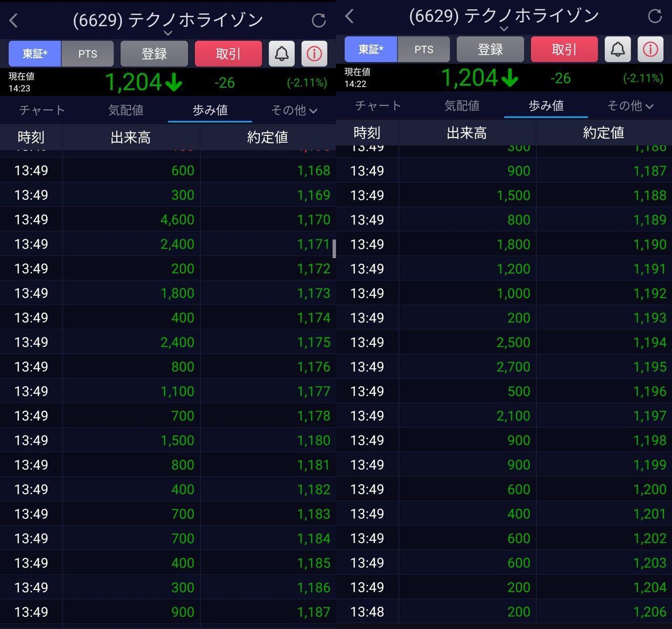Viewport: 672px width, 629px height.
Task: Click 出来高 column header in 14:23 screen
Action: (x=131, y=137)
